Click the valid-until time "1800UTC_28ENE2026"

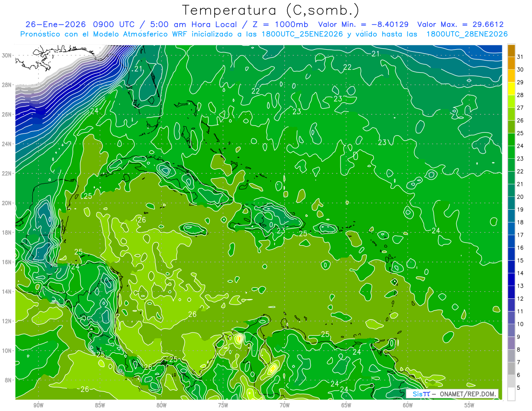pyautogui.click(x=467, y=34)
